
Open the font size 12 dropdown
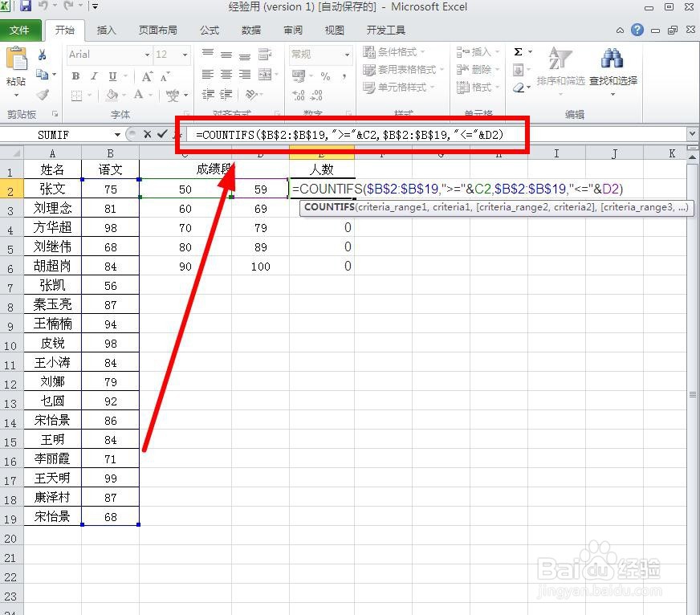185,55
